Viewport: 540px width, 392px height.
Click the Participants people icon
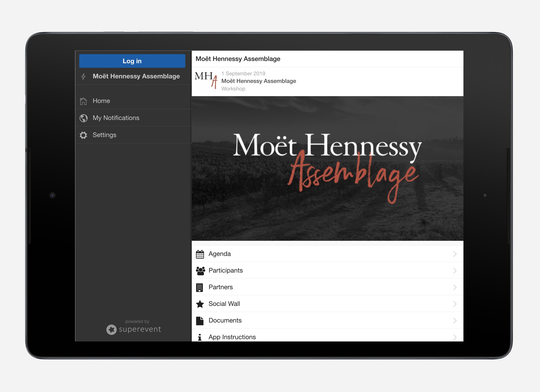[200, 271]
